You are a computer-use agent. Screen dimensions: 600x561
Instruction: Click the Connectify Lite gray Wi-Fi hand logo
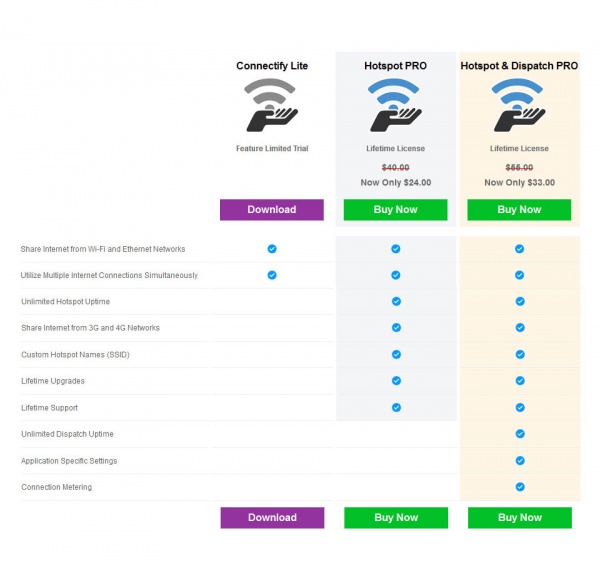[271, 106]
